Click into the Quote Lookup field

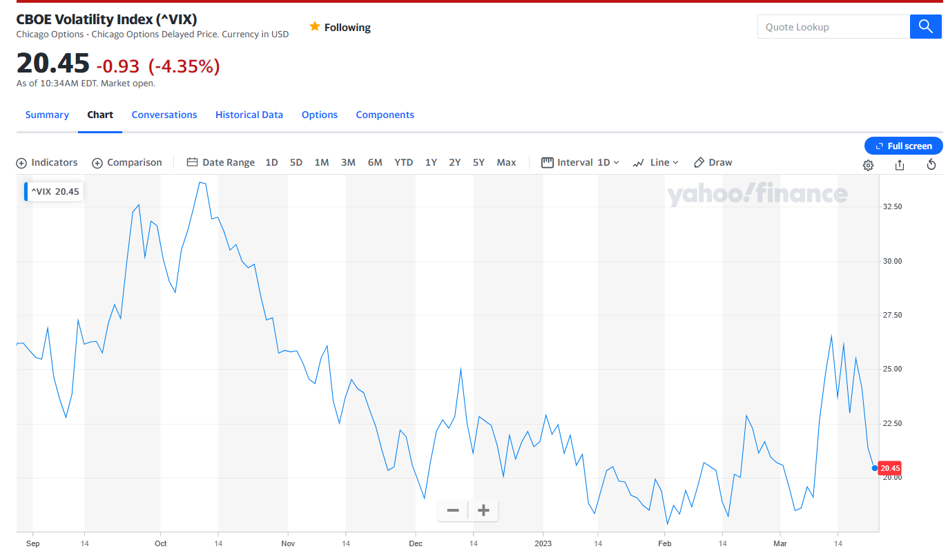(x=833, y=27)
